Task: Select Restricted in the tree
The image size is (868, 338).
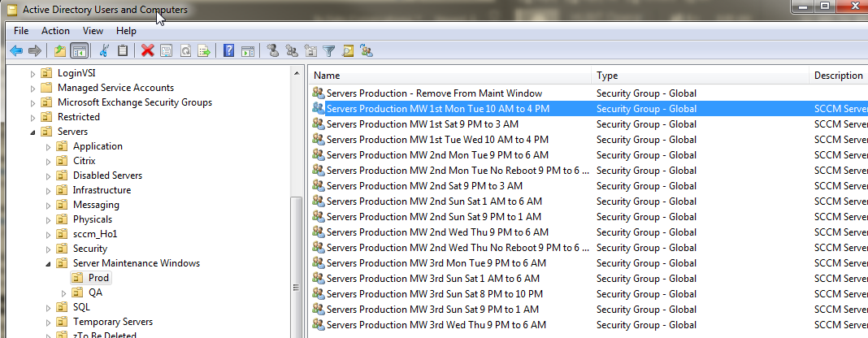Action: tap(79, 117)
